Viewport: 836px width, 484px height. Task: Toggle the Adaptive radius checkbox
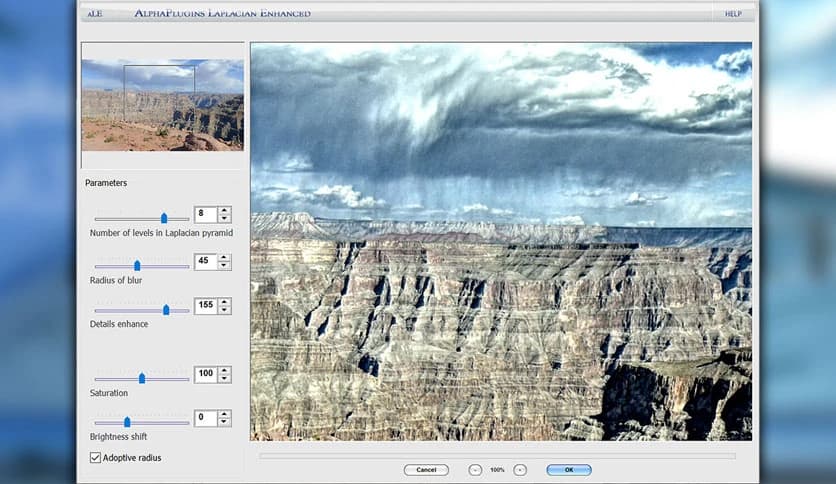pyautogui.click(x=95, y=457)
